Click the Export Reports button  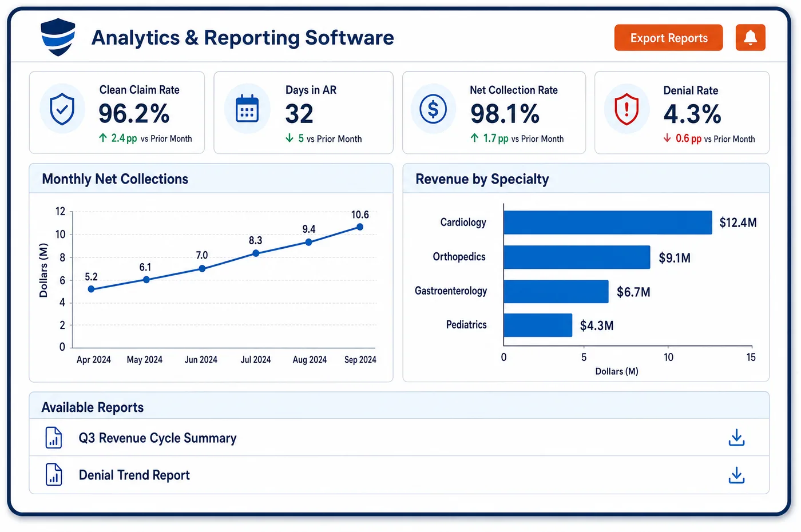click(668, 38)
